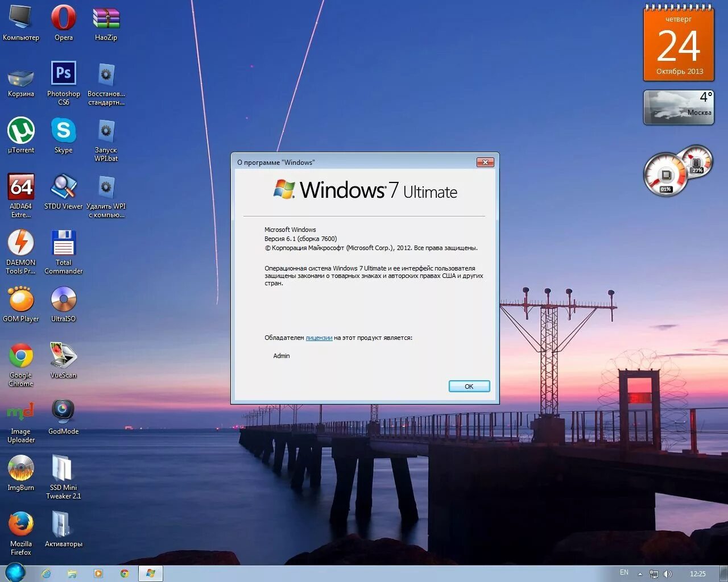Launch Opera browser from desktop
The width and height of the screenshot is (728, 582).
64,23
